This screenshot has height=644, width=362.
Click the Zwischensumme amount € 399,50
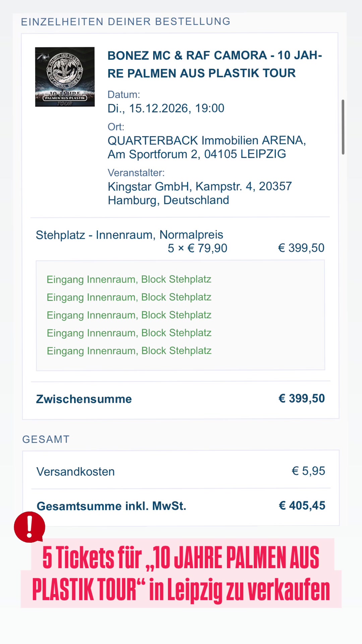coord(302,398)
